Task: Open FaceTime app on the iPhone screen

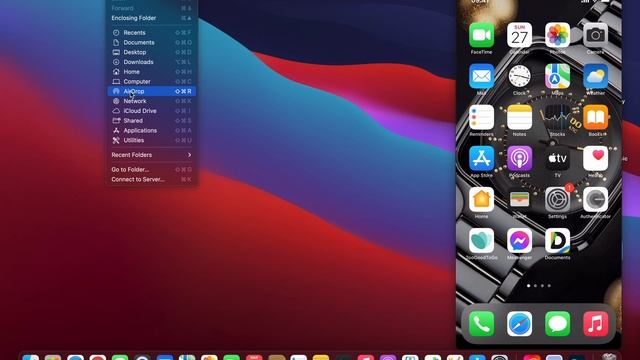Action: pos(481,35)
